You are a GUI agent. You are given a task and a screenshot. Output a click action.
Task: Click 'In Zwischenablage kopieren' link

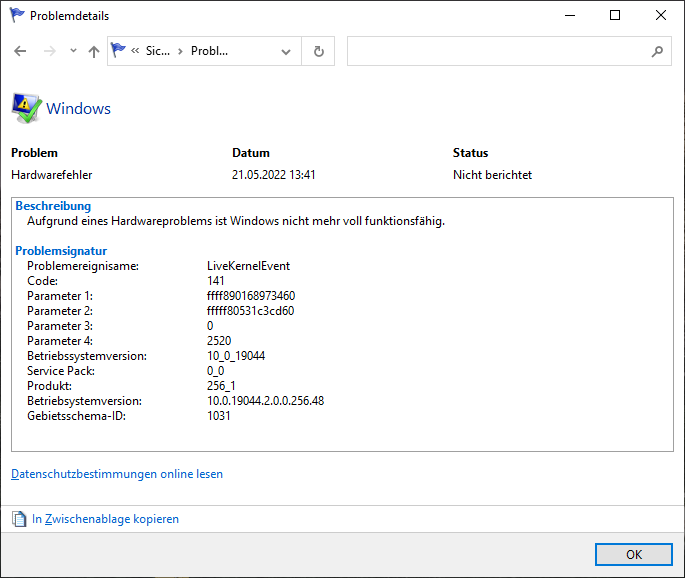pyautogui.click(x=105, y=519)
